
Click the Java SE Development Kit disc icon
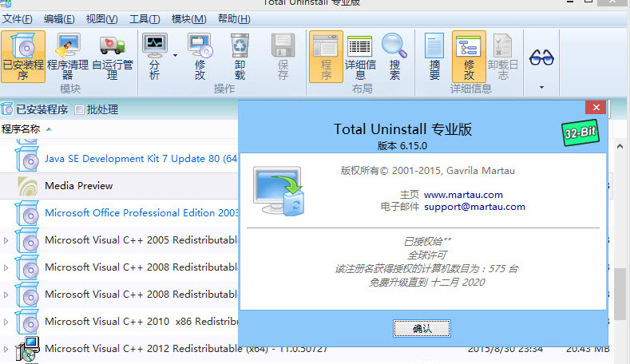coord(27,159)
